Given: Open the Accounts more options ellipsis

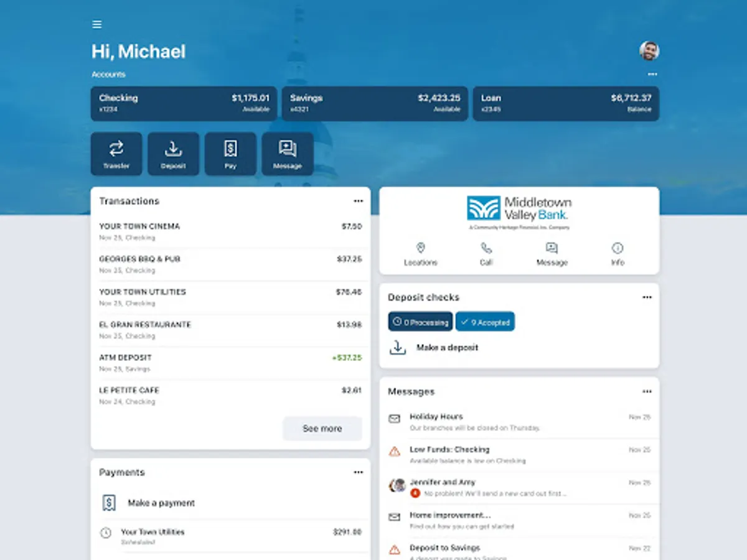Looking at the screenshot, I should (x=652, y=74).
